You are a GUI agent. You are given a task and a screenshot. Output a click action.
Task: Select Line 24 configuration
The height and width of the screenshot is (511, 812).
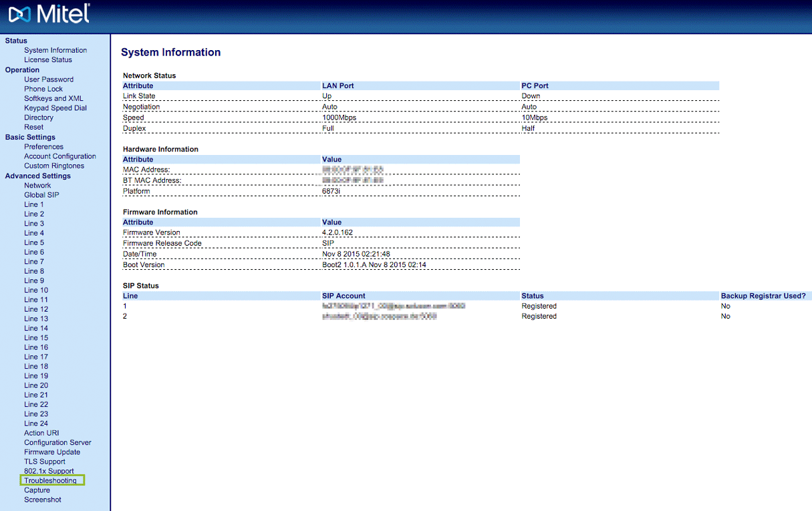[36, 423]
